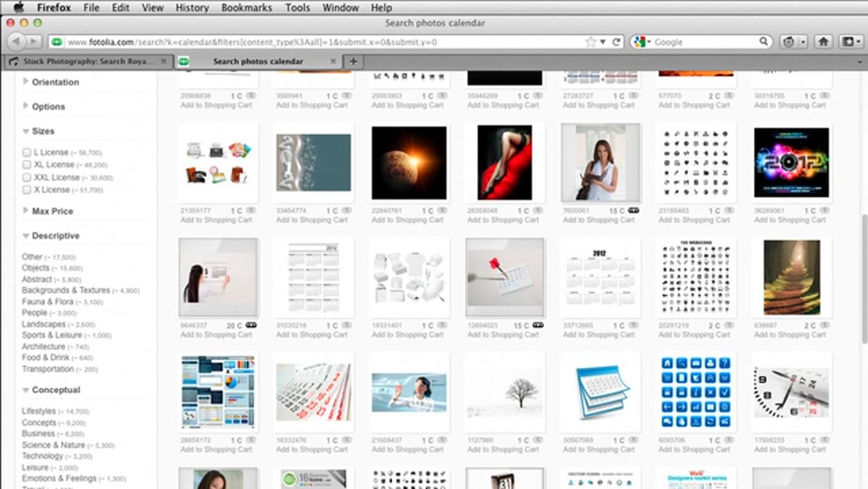The image size is (868, 489).
Task: Add image 26656172 to Shopping Cart
Action: click(216, 450)
